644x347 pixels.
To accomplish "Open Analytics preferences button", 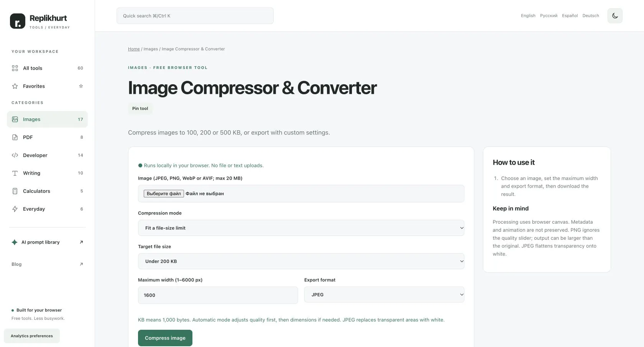I will [32, 336].
